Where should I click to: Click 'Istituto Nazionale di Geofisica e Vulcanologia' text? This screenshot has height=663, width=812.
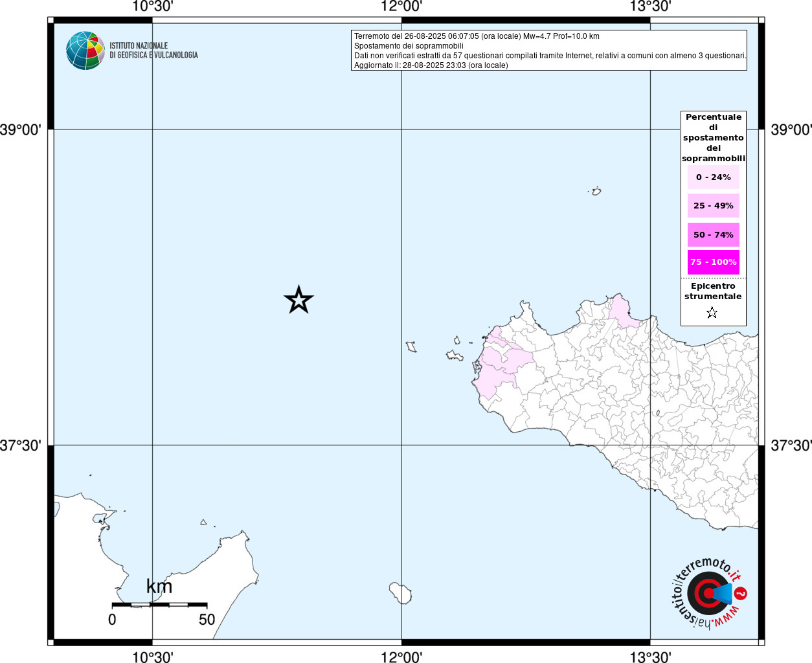click(x=153, y=51)
